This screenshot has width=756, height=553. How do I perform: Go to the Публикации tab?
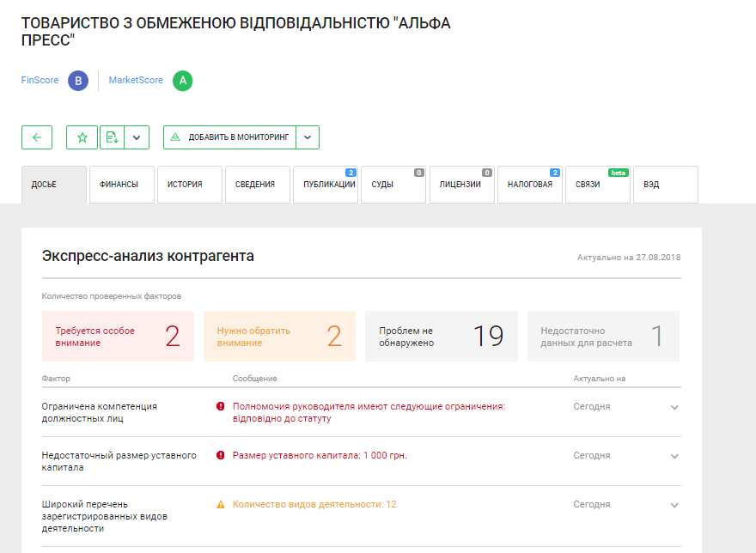[x=326, y=185]
